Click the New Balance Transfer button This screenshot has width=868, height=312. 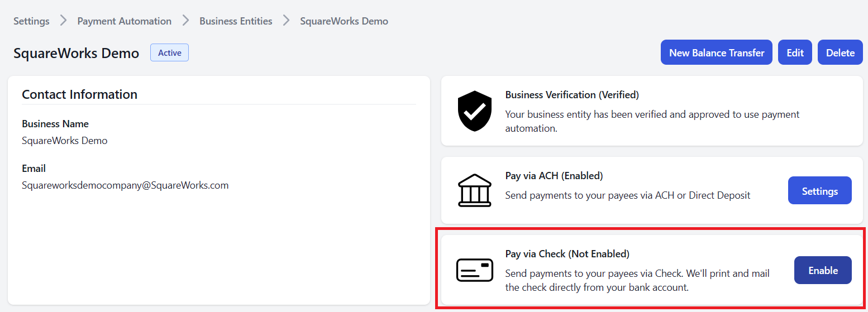tap(716, 52)
